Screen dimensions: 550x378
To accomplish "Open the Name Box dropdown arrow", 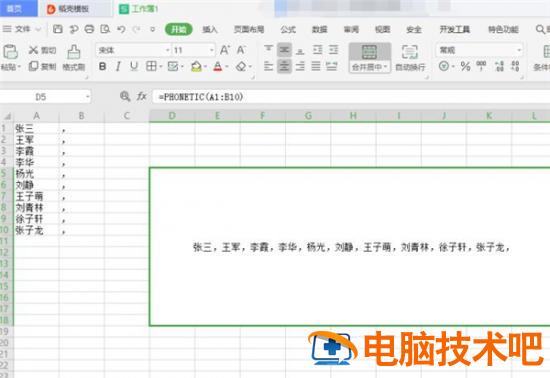I will pyautogui.click(x=87, y=97).
